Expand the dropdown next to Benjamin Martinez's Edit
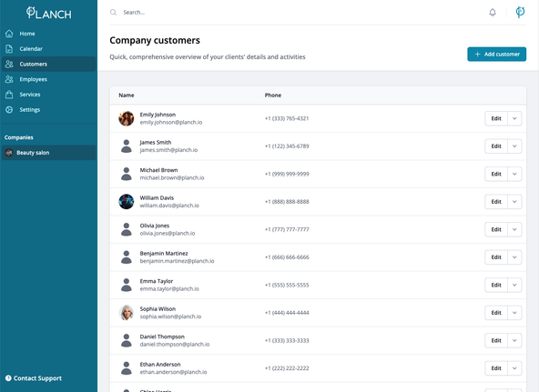This screenshot has width=539, height=392. click(514, 257)
